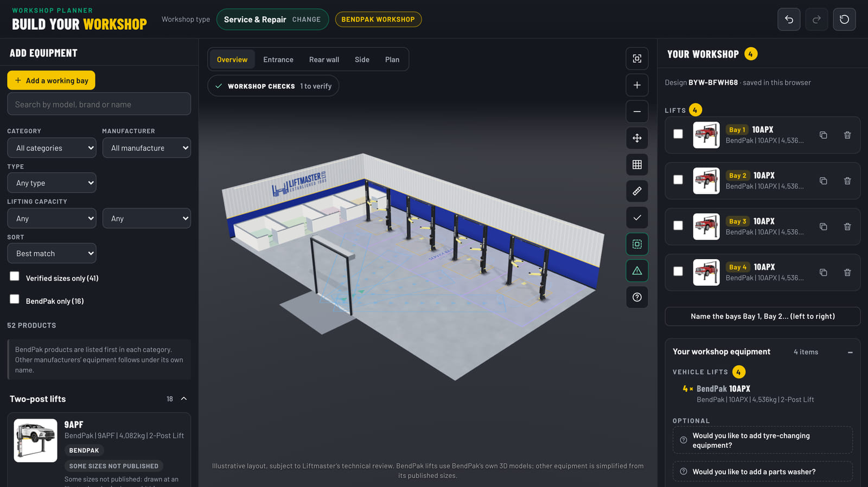Open the Best match sort dropdown
Screen dimensions: 868x487
[52, 253]
